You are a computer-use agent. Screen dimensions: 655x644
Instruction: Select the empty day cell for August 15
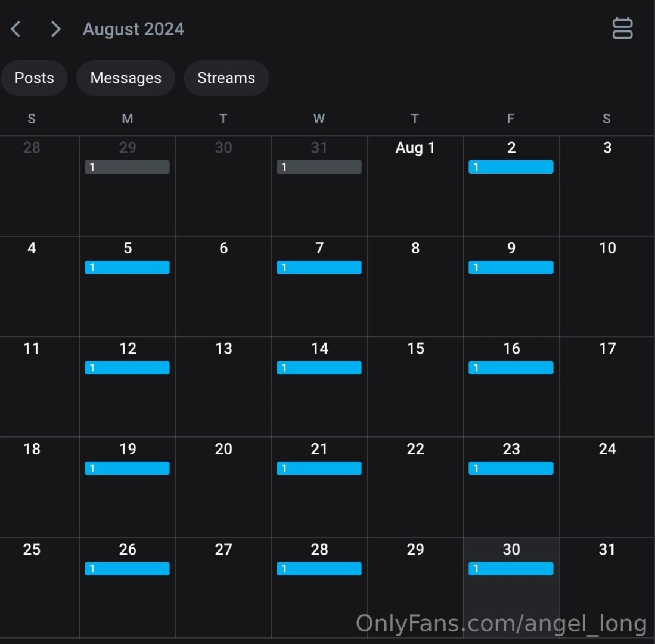coord(415,386)
